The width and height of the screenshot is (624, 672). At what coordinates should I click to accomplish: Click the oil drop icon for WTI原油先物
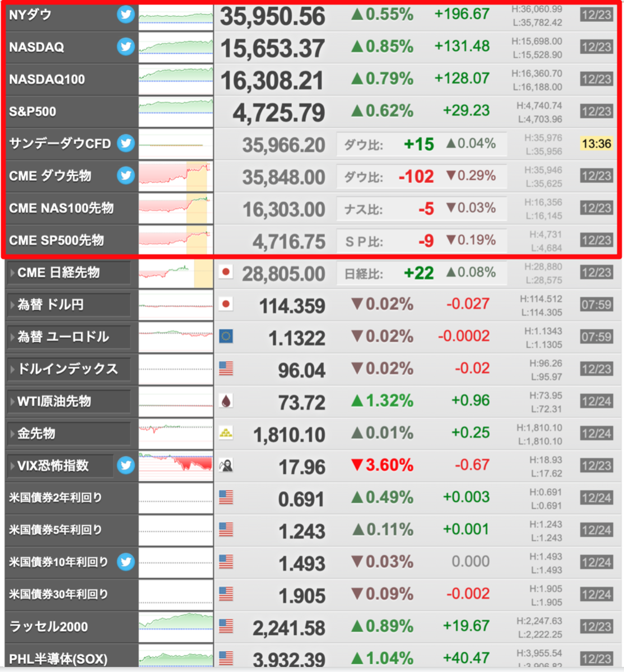point(226,400)
